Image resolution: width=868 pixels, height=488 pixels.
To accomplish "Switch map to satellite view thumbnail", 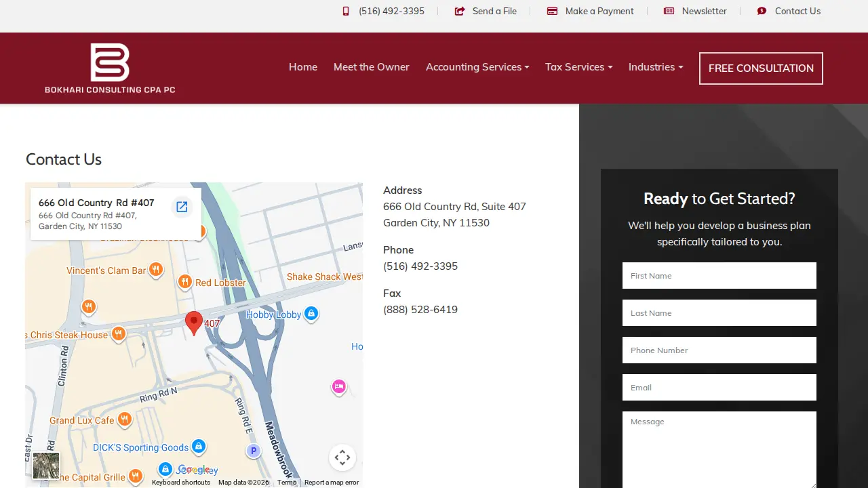I will (x=46, y=466).
